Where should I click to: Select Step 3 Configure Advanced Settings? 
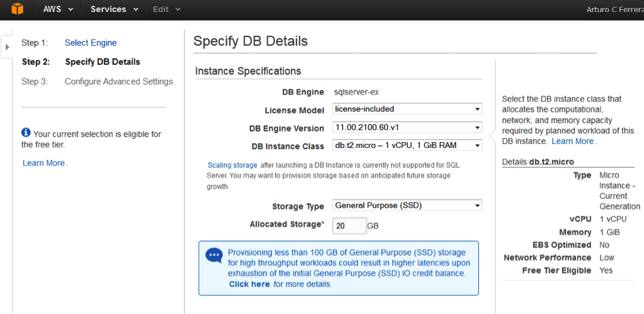point(119,81)
